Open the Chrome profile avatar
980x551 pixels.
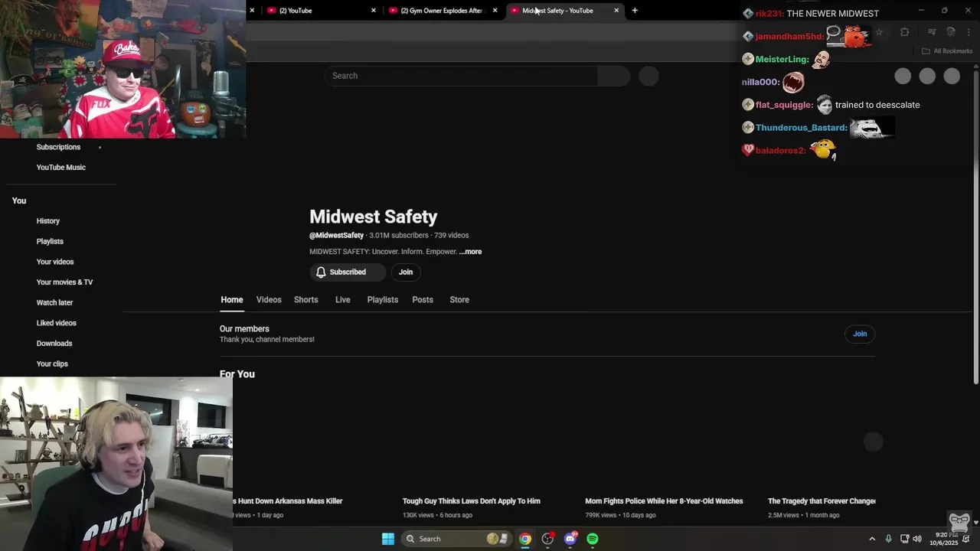coord(951,32)
